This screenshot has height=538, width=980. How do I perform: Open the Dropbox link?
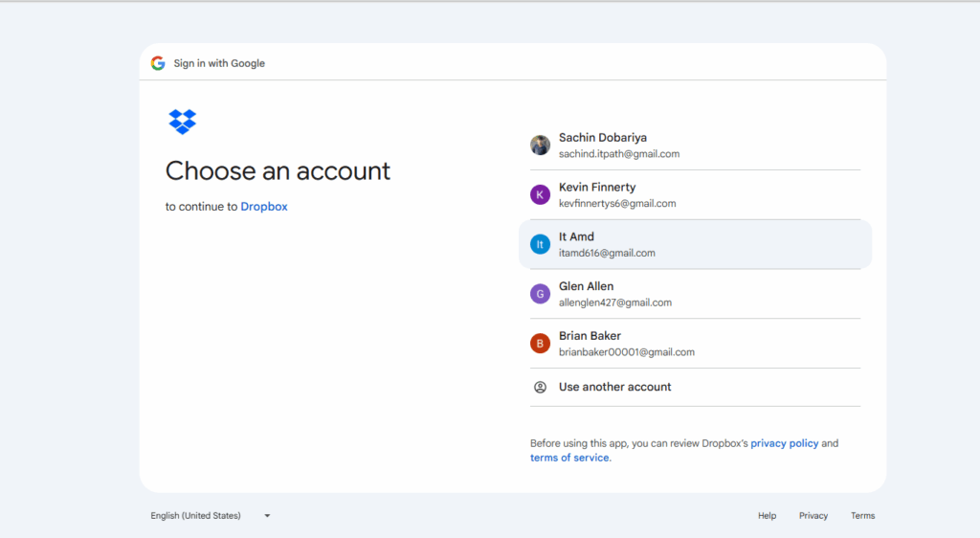tap(264, 207)
